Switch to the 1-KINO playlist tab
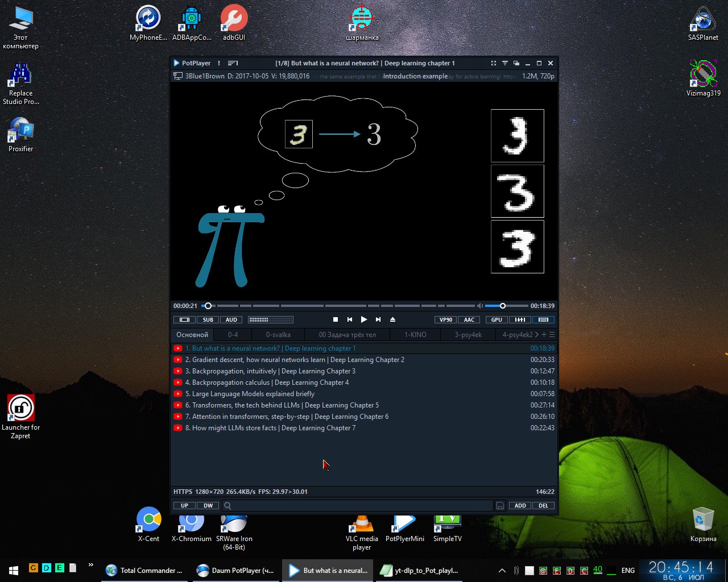This screenshot has height=582, width=728. (x=415, y=335)
